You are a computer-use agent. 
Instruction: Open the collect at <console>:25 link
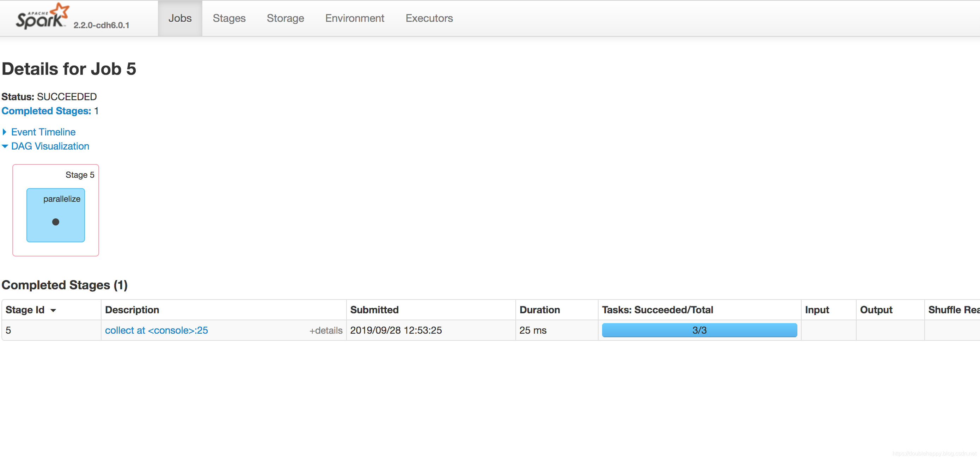point(157,331)
